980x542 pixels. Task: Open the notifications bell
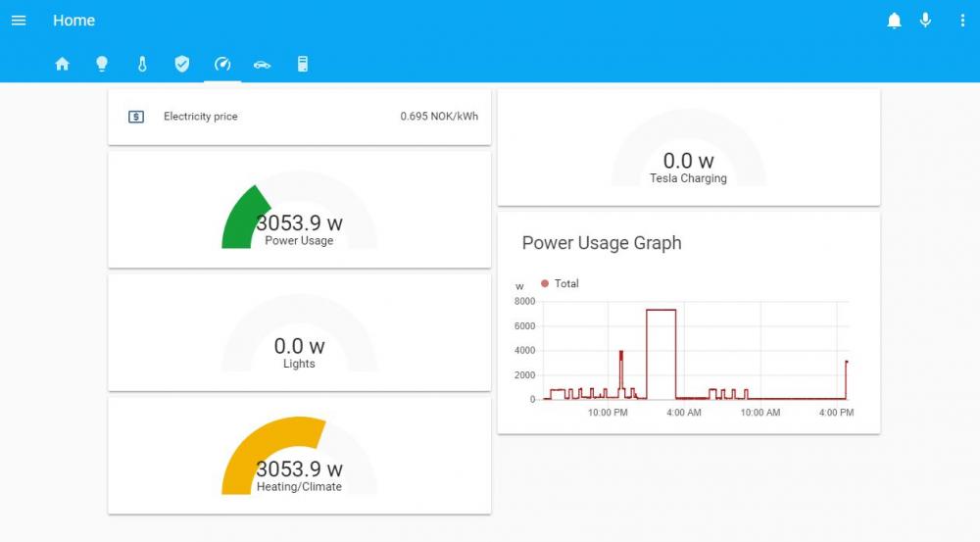tap(894, 21)
